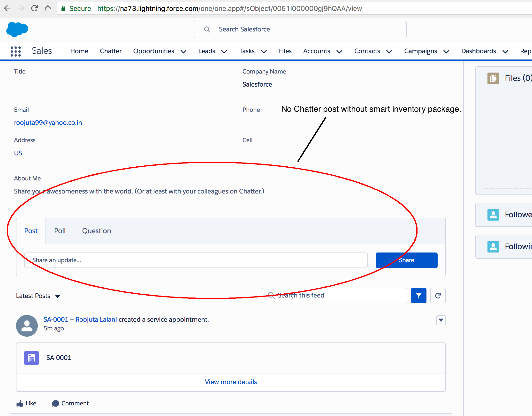Click Roojuta Lalani's avatar in feed
The width and height of the screenshot is (532, 416).
tap(27, 326)
